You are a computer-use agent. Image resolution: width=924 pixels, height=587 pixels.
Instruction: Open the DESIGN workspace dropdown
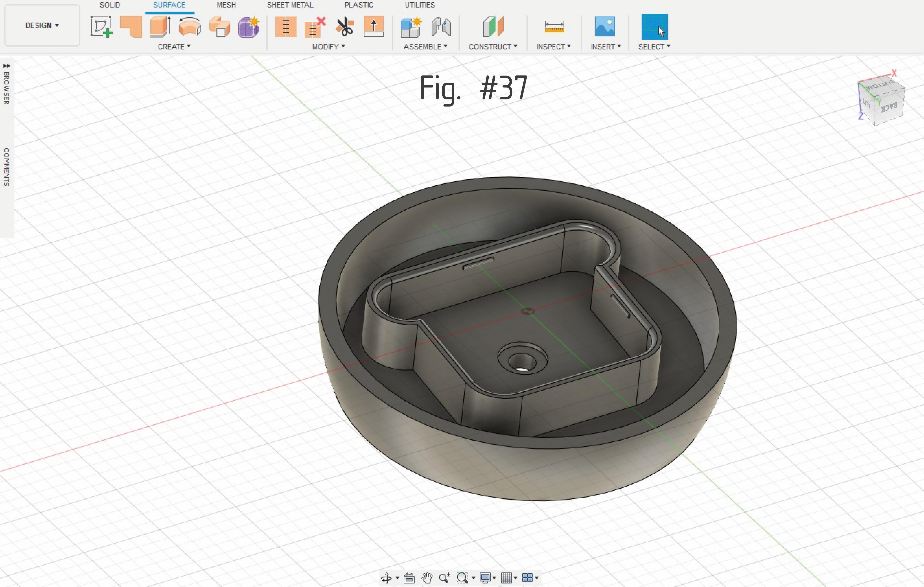coord(42,25)
